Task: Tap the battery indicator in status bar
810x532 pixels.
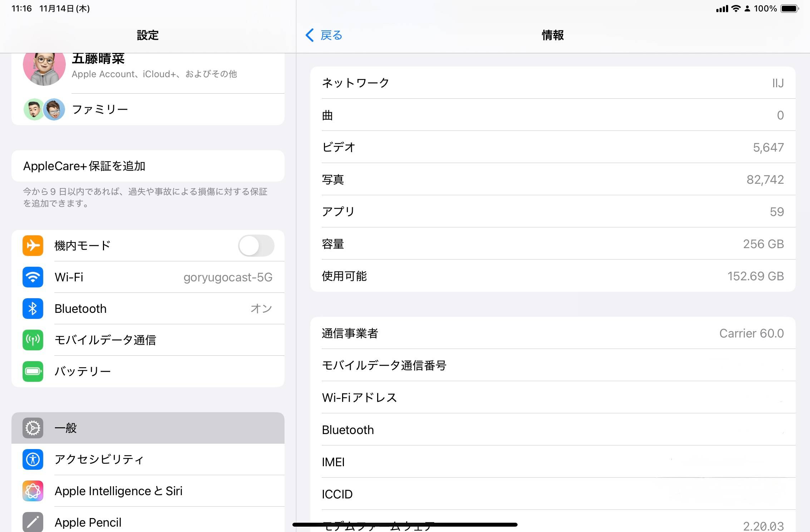Action: pos(789,9)
